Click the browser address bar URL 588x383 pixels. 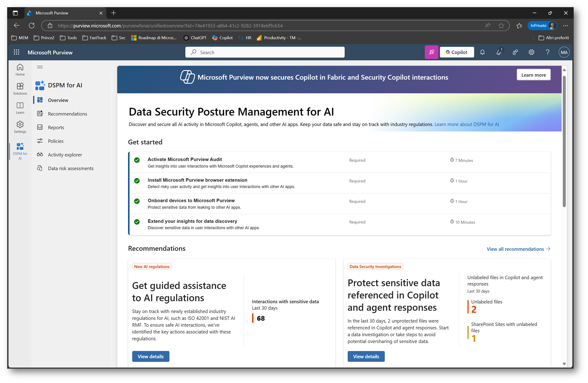(170, 26)
